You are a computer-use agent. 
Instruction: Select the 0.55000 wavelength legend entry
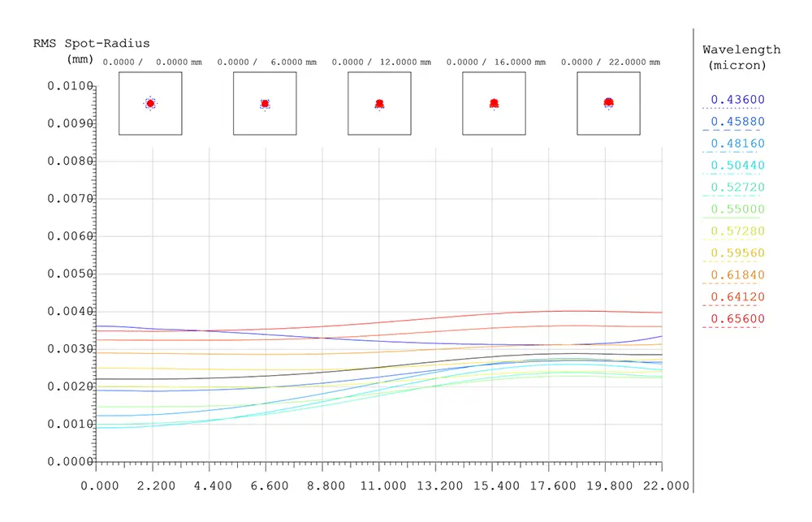(737, 209)
